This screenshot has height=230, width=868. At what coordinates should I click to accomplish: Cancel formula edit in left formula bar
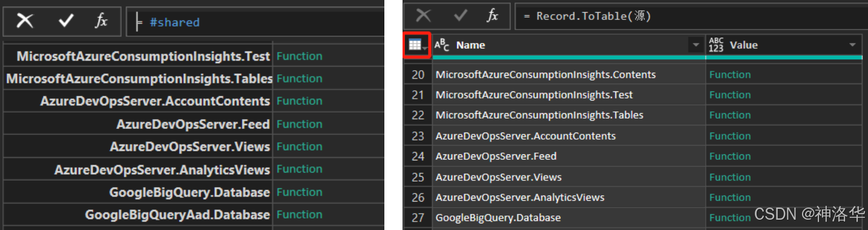(x=25, y=21)
